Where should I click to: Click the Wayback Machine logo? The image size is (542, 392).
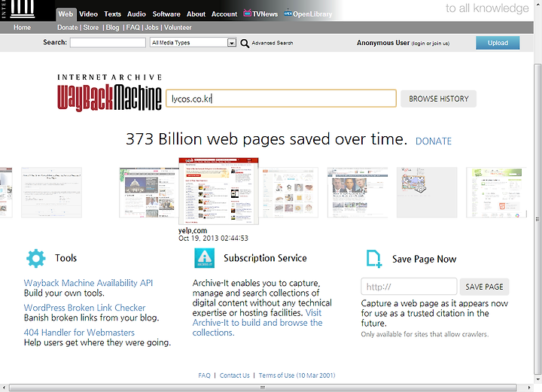[x=110, y=93]
